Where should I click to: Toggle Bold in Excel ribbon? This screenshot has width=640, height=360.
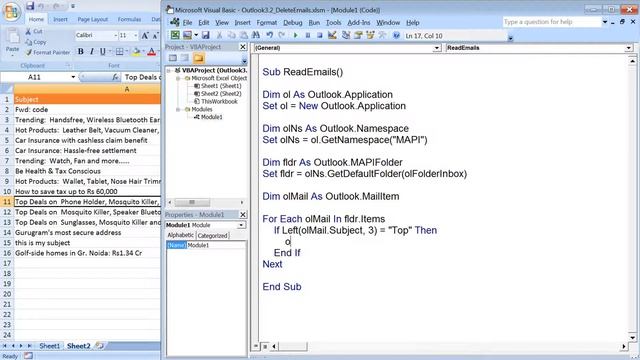coord(80,52)
